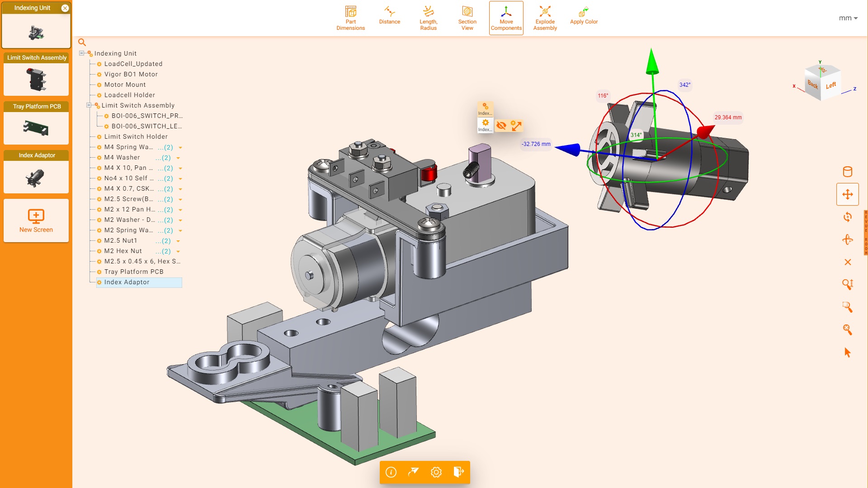Click the assembly-level Index… popup entry

485,109
